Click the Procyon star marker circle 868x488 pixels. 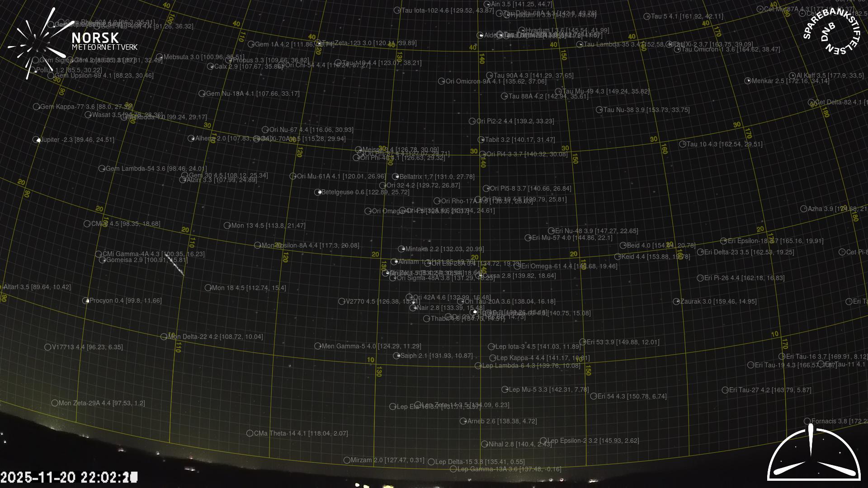pos(85,301)
